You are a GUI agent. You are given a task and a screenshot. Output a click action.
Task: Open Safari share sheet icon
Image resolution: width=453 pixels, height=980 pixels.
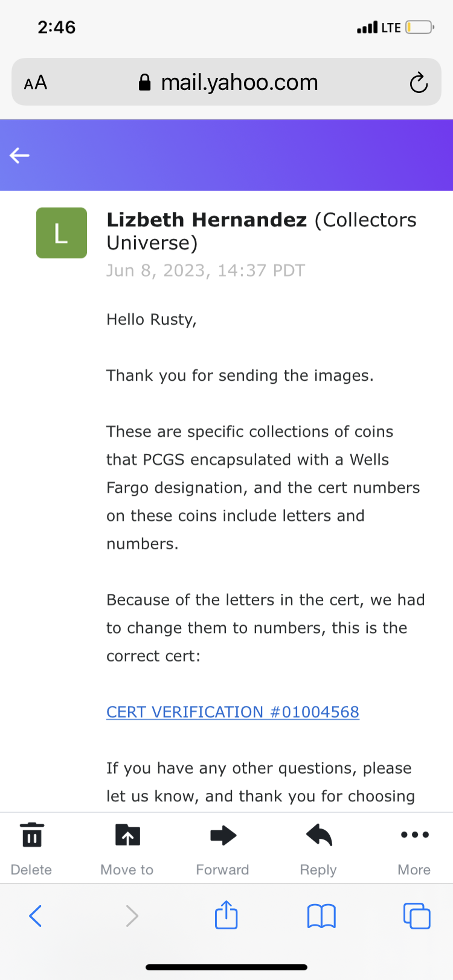(226, 915)
